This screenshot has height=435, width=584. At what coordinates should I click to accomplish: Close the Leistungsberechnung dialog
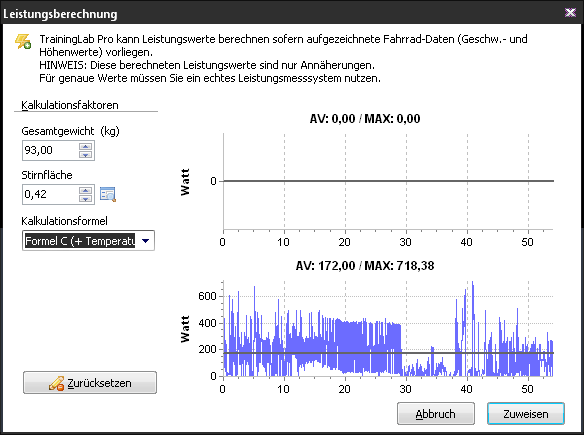(x=570, y=13)
